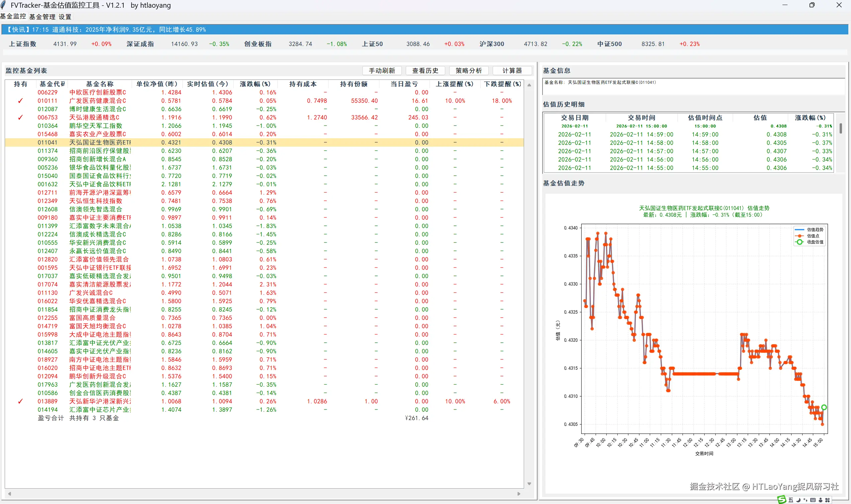Click the IME user account icon
Viewport: 851px width, 504px height.
coord(820,500)
